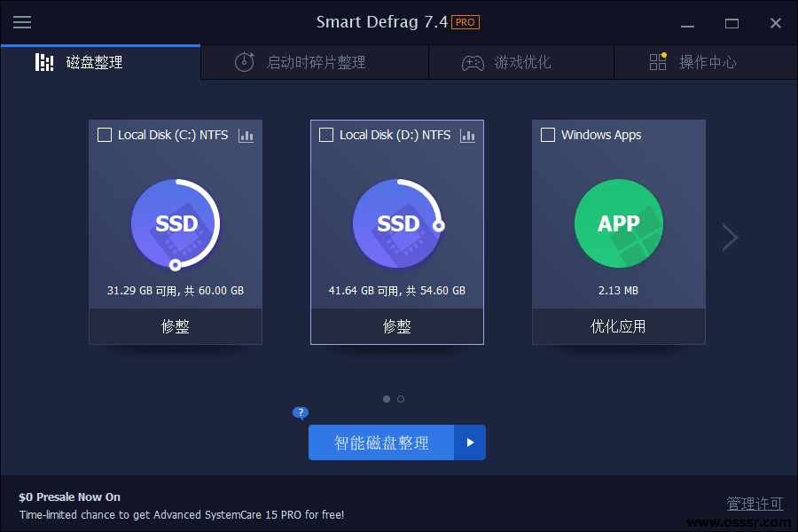
Task: Click 优化应用 under Windows Apps
Action: coord(619,326)
